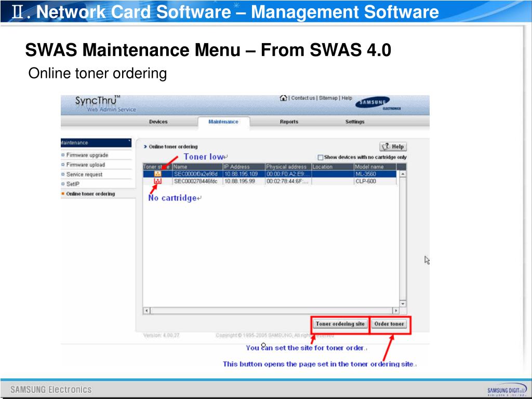
Task: Click the table's scroll down arrow
Action: pyautogui.click(x=403, y=303)
